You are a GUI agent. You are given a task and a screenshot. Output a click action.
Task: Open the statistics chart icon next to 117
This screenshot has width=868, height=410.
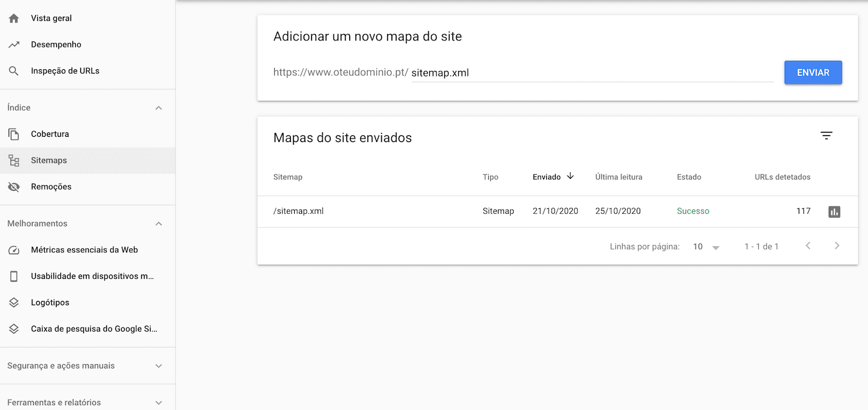click(x=834, y=211)
